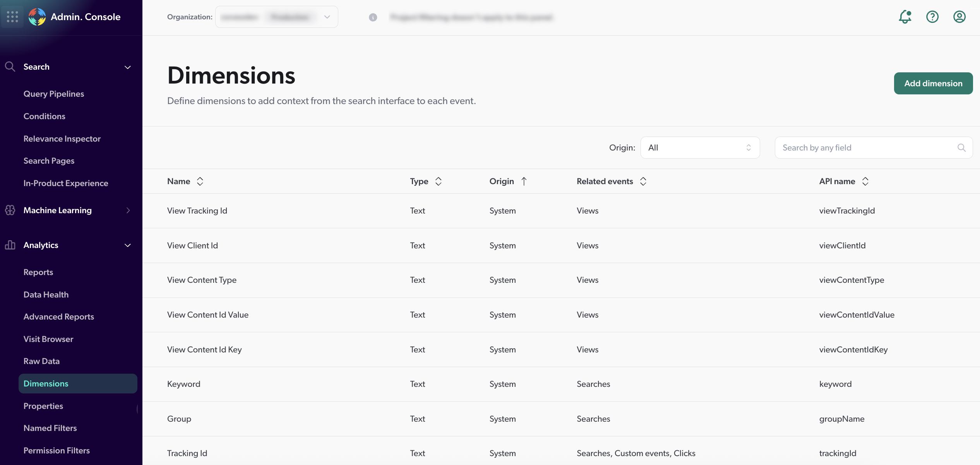Image resolution: width=980 pixels, height=465 pixels.
Task: Click the app launcher grid icon
Action: pos(12,17)
